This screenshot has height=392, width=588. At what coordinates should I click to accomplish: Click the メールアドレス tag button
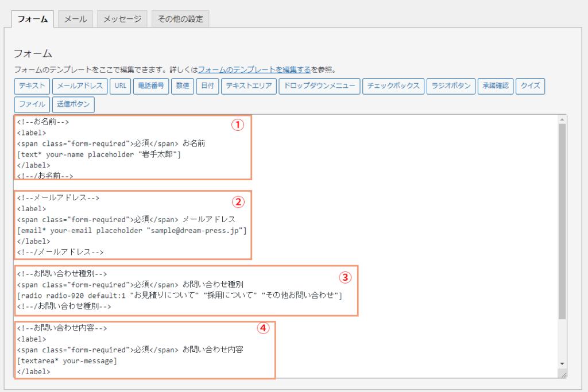[x=79, y=87]
